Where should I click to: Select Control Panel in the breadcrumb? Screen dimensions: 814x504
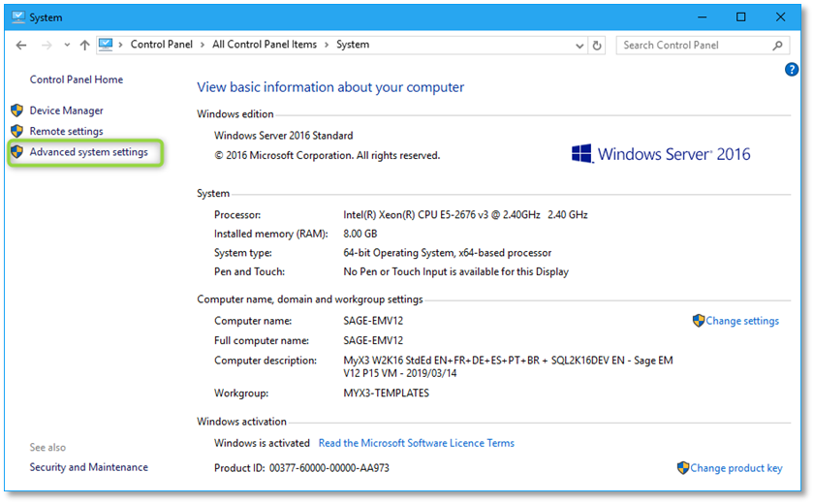click(x=162, y=45)
